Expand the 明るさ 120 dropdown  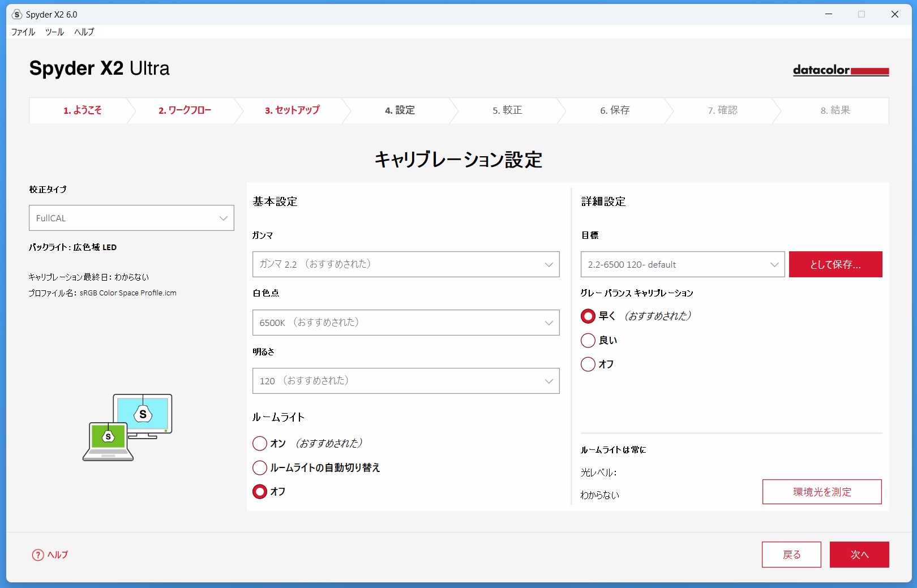click(406, 381)
